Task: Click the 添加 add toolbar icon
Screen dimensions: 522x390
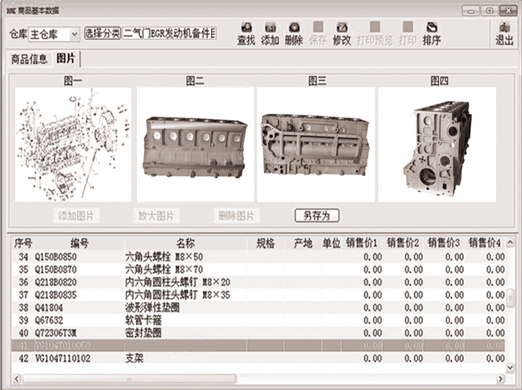Action: (x=270, y=34)
